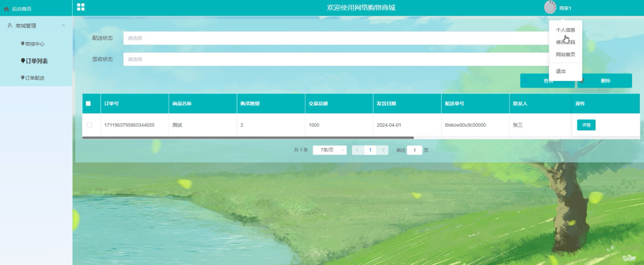Click the 测试 product name cell
Viewport: 644px width, 265px height.
(177, 125)
